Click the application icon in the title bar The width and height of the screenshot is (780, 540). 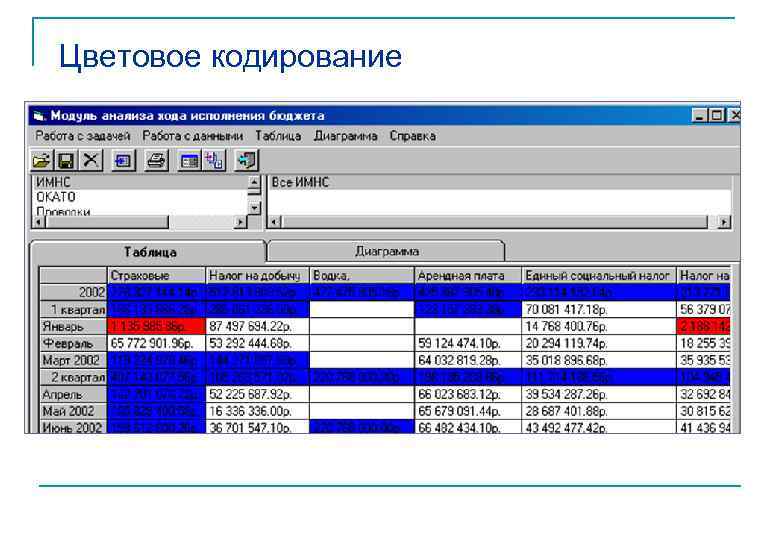[x=39, y=116]
